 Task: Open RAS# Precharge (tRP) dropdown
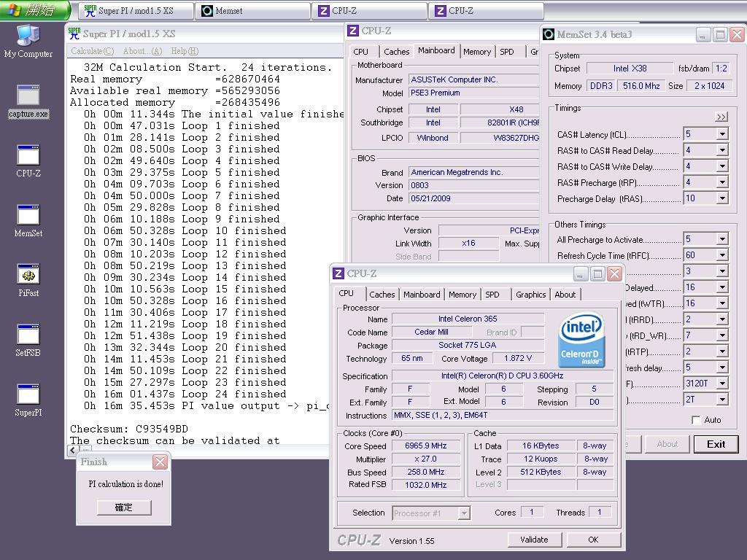click(x=722, y=182)
